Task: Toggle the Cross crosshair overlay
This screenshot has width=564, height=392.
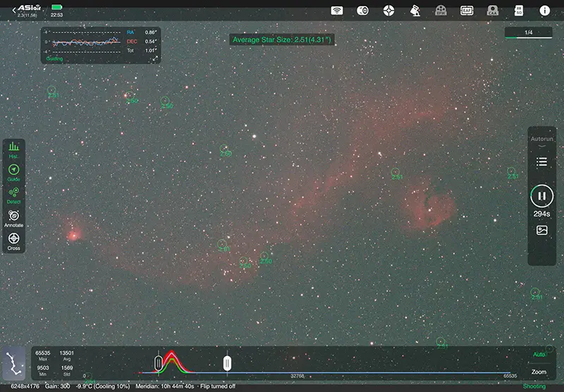Action: click(13, 241)
